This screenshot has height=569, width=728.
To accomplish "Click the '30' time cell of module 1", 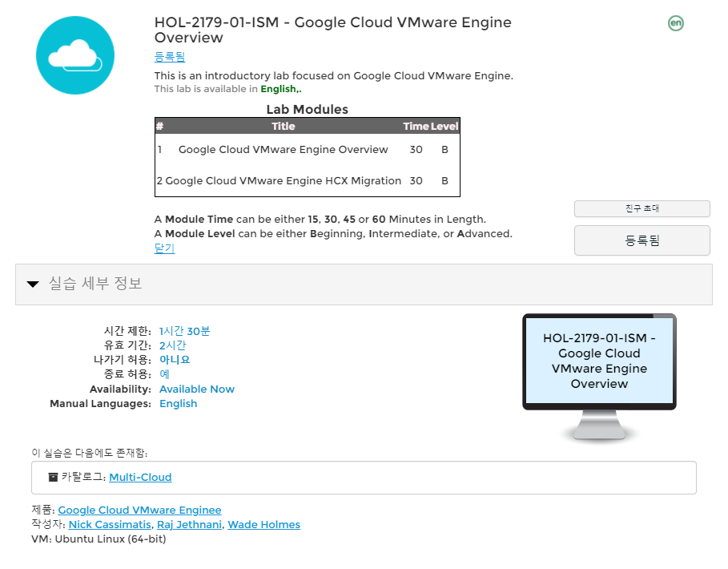I will 416,150.
